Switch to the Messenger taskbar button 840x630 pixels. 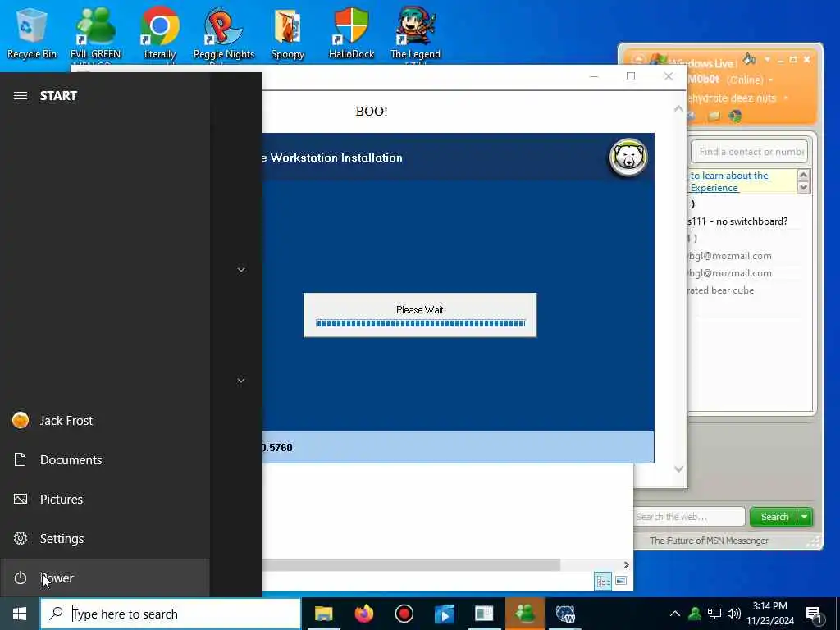pos(525,614)
